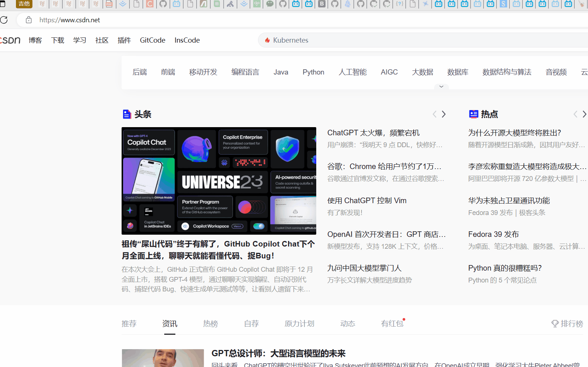Open the 数据库 category
Viewport: 588px width, 367px height.
coord(458,72)
